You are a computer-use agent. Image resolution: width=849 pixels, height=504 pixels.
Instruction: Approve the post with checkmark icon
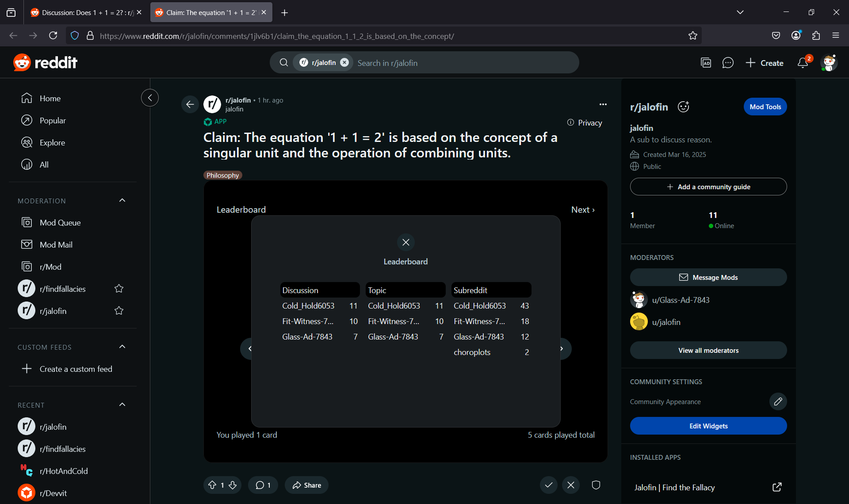(x=548, y=485)
